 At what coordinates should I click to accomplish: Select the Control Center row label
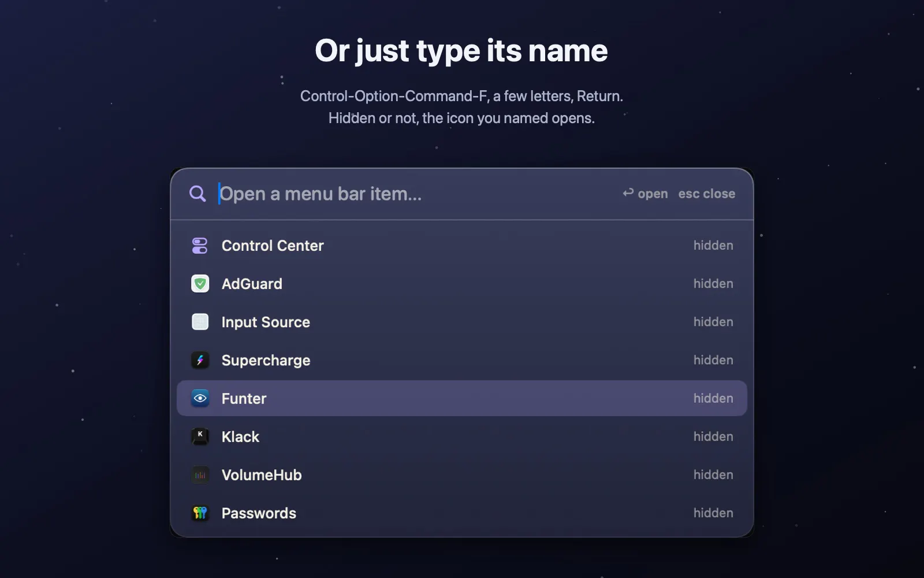tap(273, 246)
